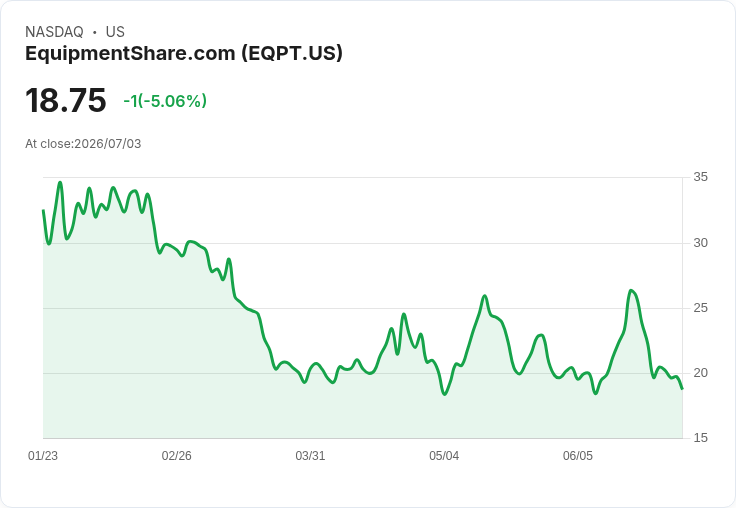
Task: Click the late-June price peak on the chart line
Action: point(631,291)
